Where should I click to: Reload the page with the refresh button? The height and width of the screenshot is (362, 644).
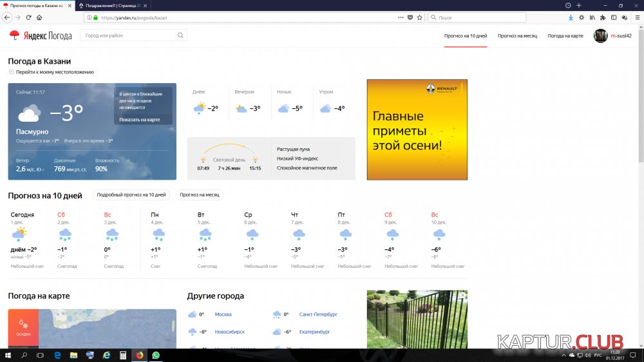[x=28, y=17]
